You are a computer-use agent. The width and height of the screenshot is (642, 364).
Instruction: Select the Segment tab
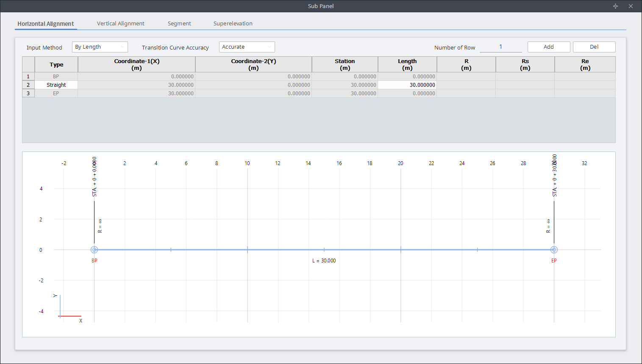pyautogui.click(x=179, y=23)
